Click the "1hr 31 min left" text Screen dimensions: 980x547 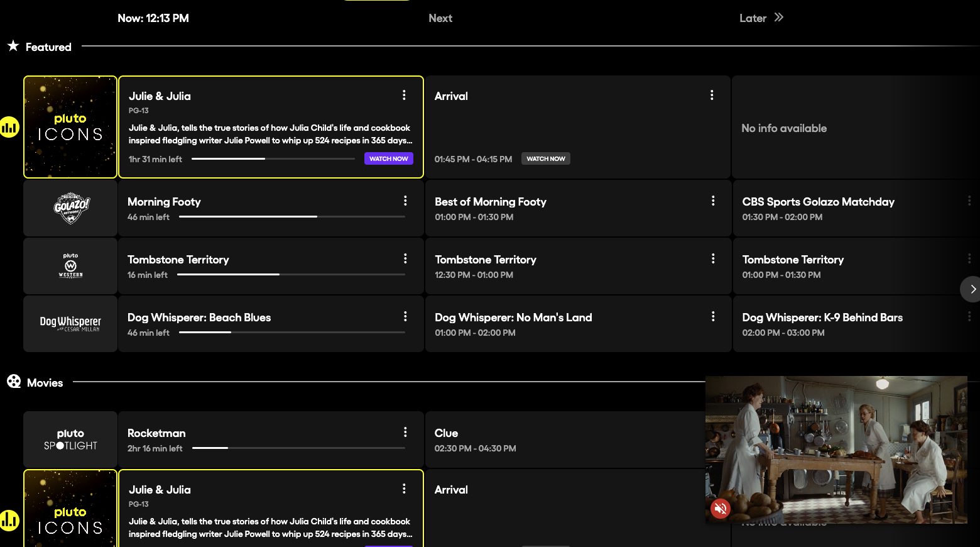point(155,159)
